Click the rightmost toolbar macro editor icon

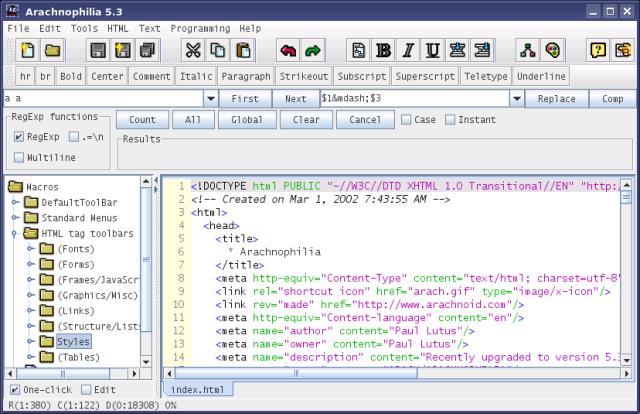click(x=623, y=51)
